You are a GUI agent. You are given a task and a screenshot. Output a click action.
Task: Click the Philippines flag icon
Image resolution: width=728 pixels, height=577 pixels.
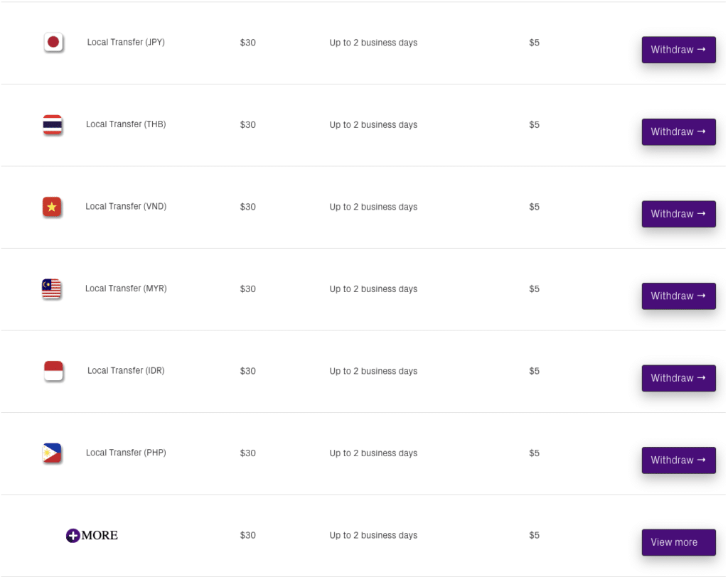52,453
